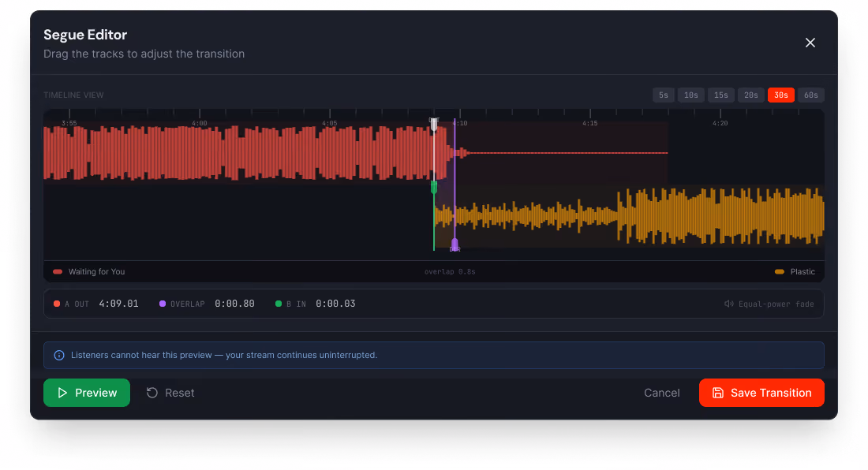Screen dimensions: 868x470
Task: Click the Preview play button
Action: point(87,393)
